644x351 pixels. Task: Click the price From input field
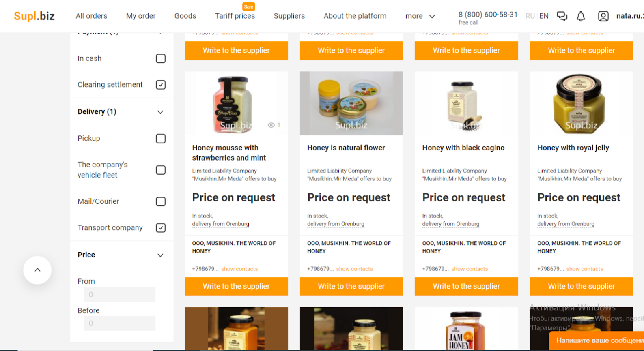(120, 295)
